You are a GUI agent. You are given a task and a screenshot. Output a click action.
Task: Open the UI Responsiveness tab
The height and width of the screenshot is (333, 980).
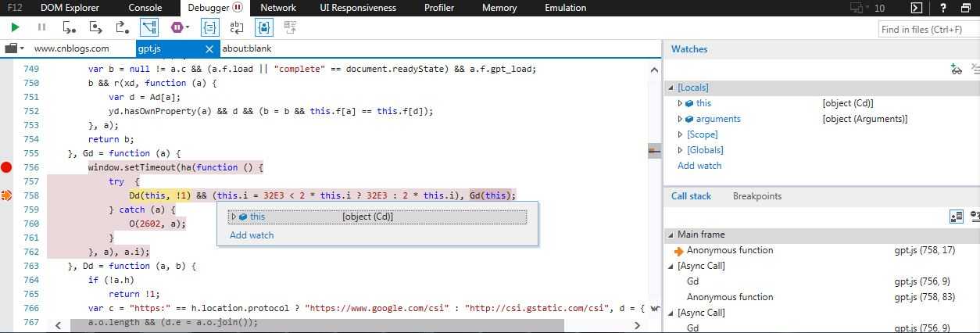[x=358, y=8]
